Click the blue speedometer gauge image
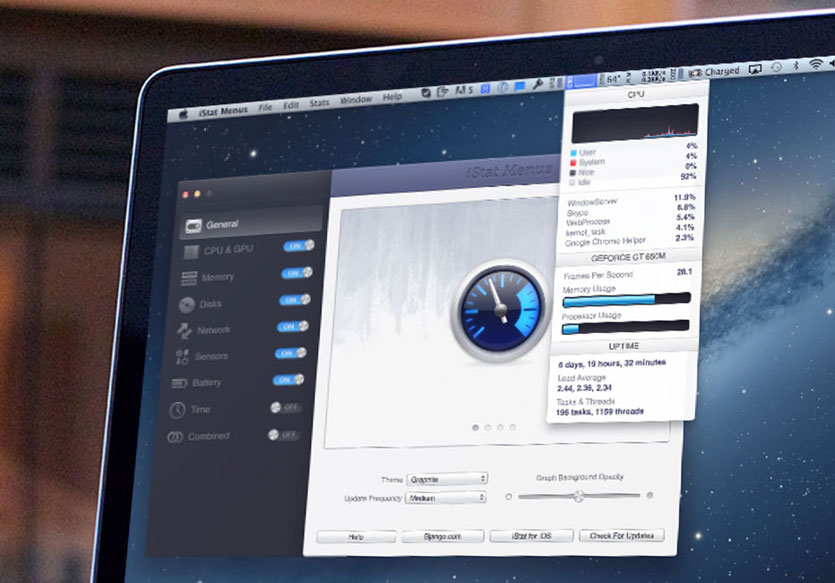Screen dimensions: 835x583 pyautogui.click(x=499, y=312)
